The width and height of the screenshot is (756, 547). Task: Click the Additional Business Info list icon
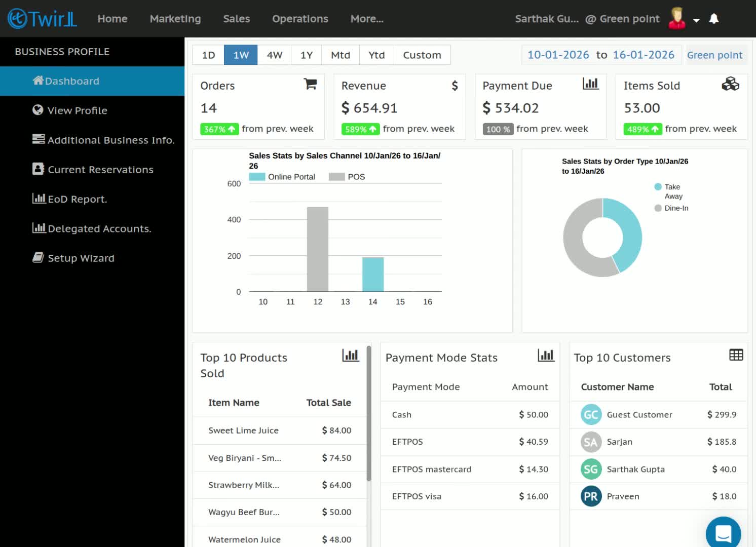39,139
